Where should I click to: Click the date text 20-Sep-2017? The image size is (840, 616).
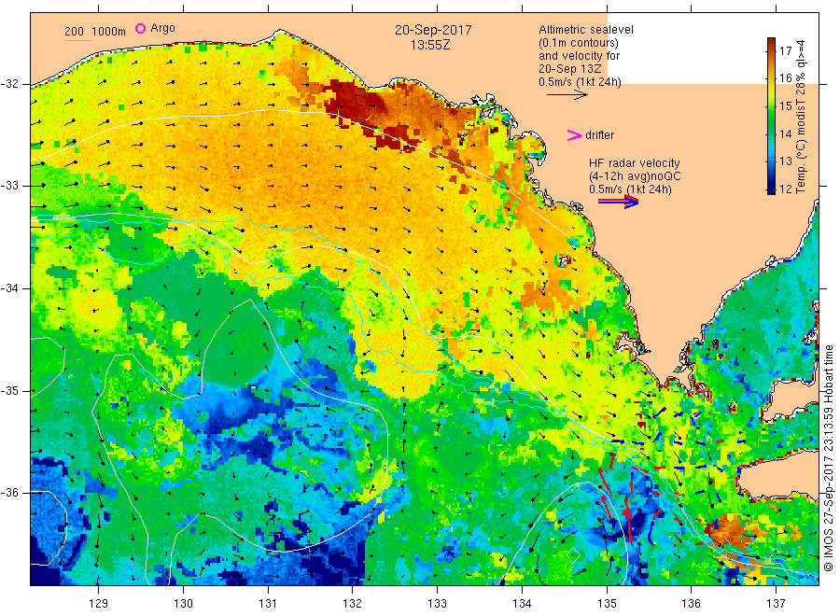tap(433, 30)
